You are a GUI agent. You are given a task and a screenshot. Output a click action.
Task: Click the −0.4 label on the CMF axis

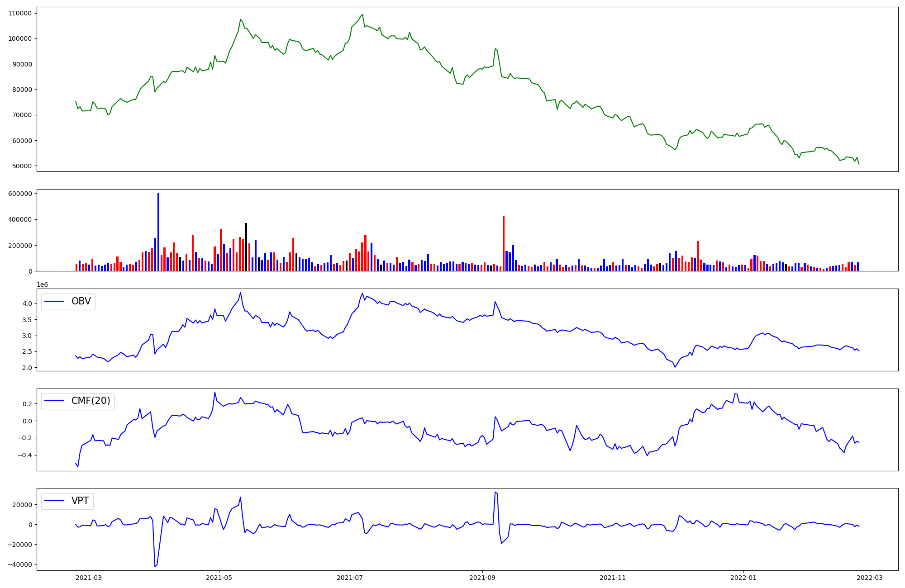pos(24,455)
